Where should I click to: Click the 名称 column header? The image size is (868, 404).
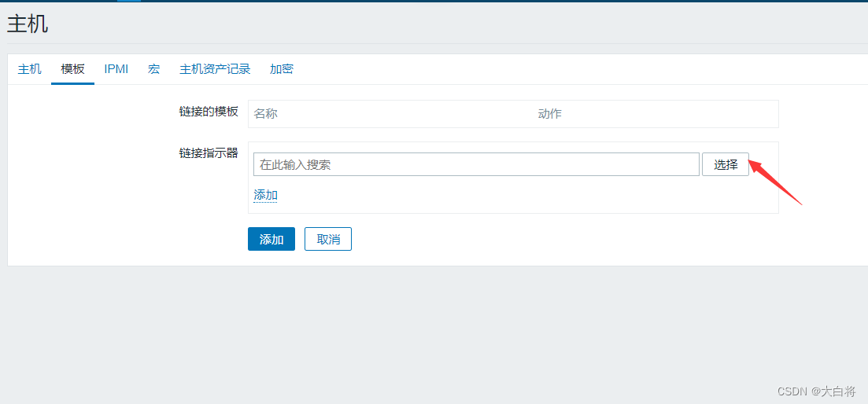tap(266, 114)
